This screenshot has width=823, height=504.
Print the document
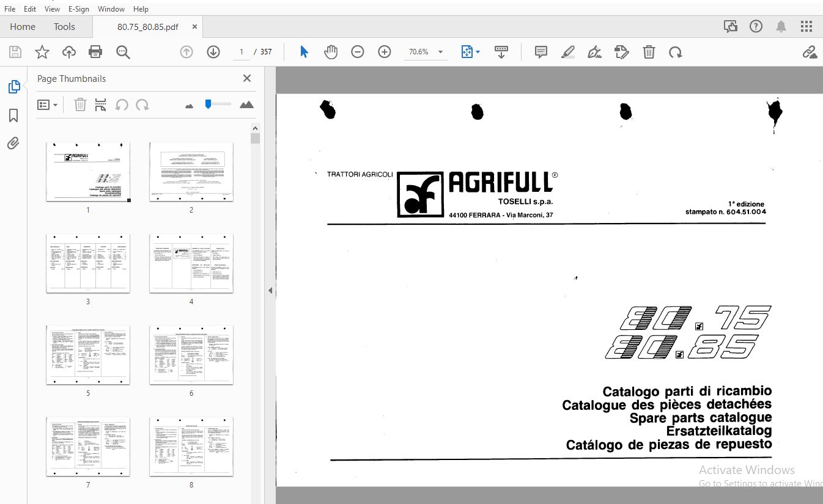pyautogui.click(x=95, y=52)
